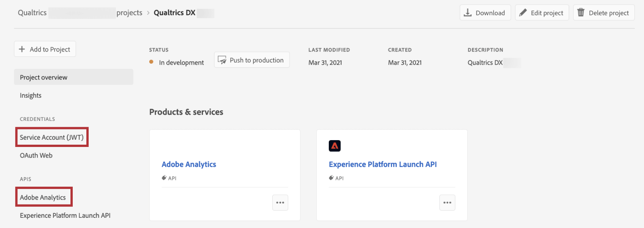Open Experience Platform Launch API card link
Screen dimensions: 644x228
click(x=383, y=164)
